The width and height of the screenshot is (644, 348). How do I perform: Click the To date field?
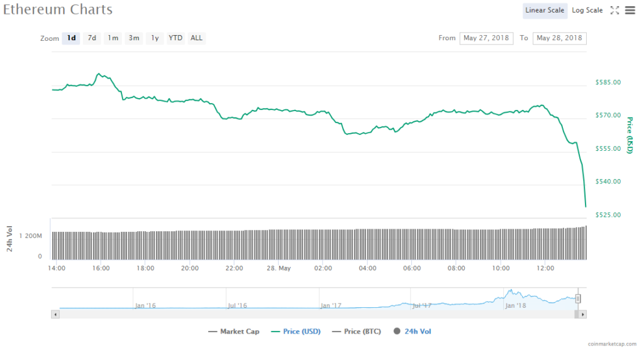(x=559, y=38)
